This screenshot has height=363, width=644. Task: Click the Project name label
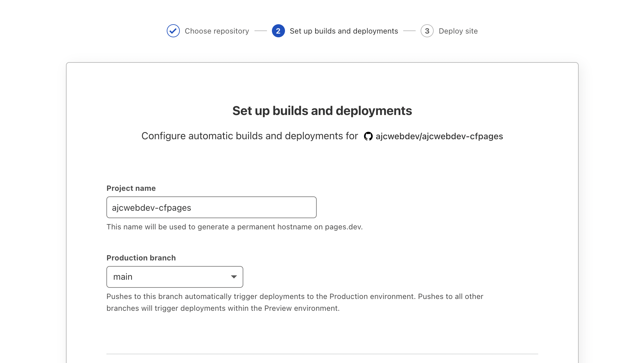pyautogui.click(x=131, y=188)
